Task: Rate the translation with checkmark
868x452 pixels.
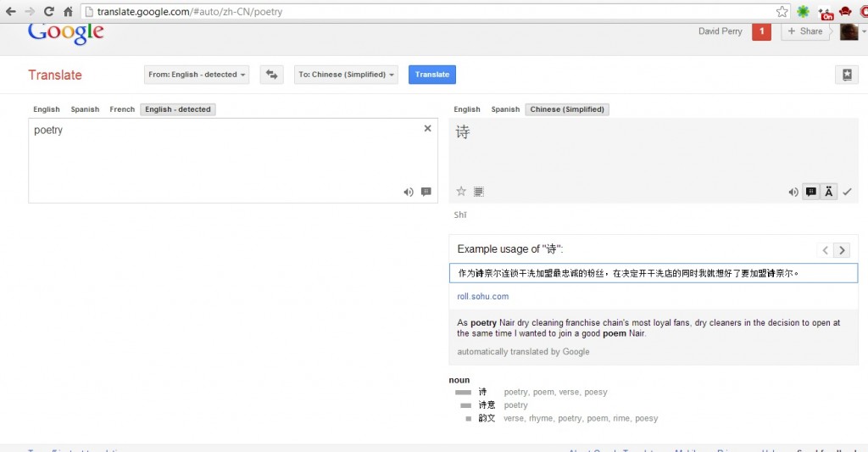Action: click(x=847, y=192)
